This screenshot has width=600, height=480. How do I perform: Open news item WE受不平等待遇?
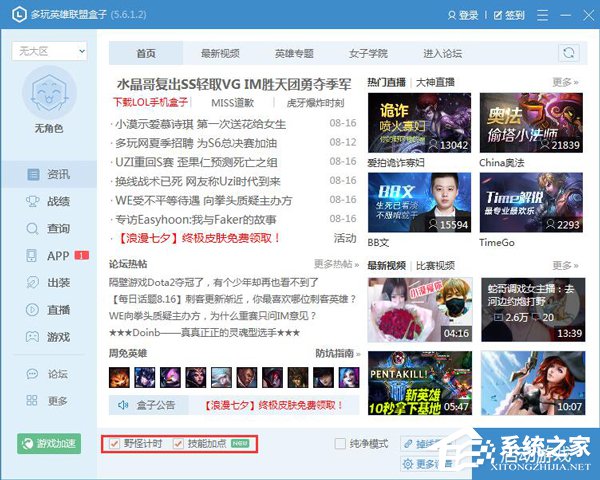204,201
